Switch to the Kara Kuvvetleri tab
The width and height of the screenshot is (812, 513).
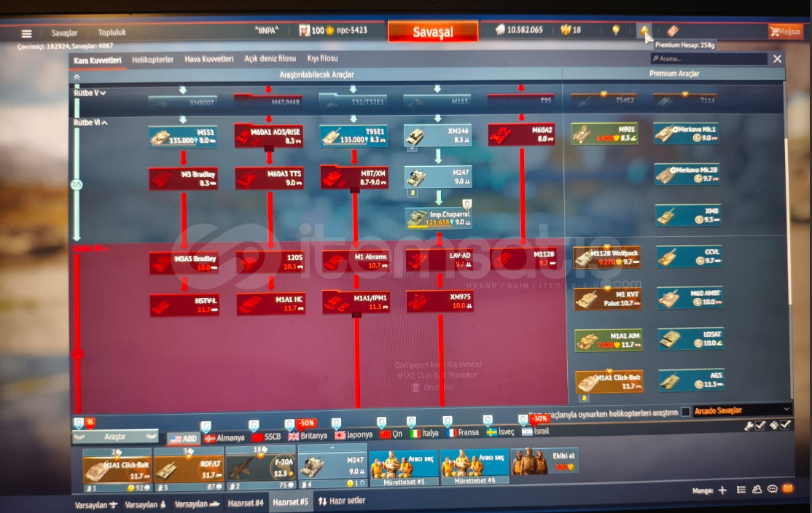pos(98,60)
